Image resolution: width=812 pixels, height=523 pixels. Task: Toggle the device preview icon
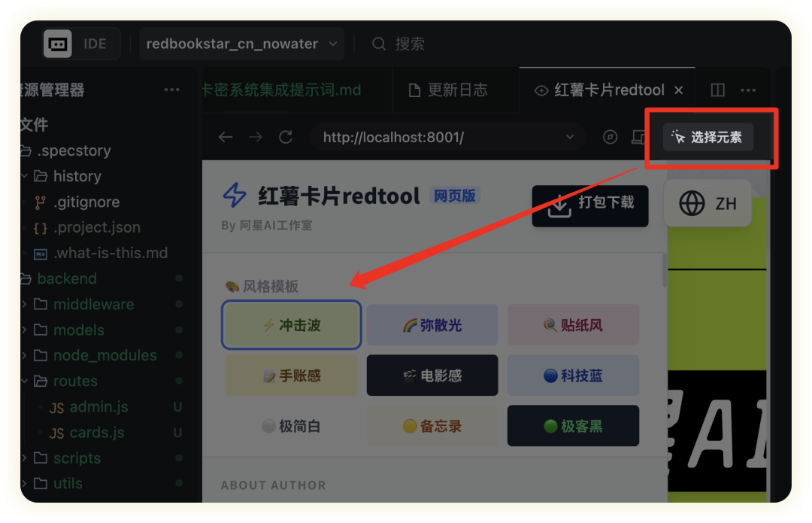[x=638, y=137]
